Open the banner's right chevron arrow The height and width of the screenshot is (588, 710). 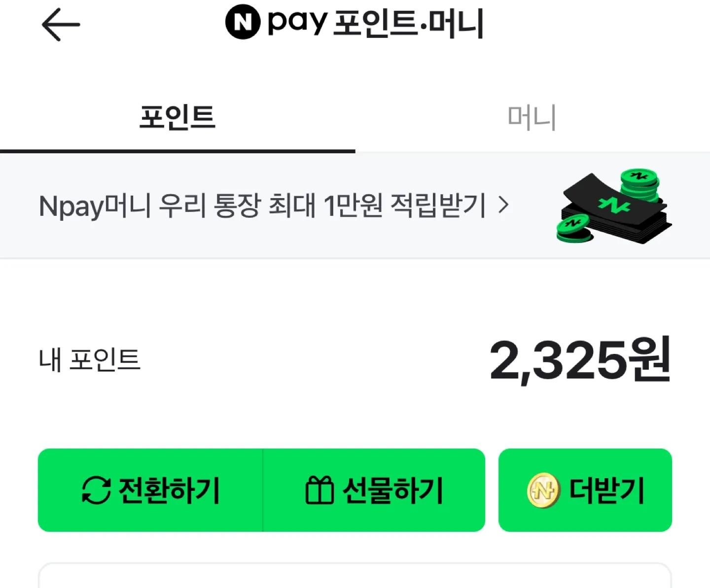tap(503, 205)
